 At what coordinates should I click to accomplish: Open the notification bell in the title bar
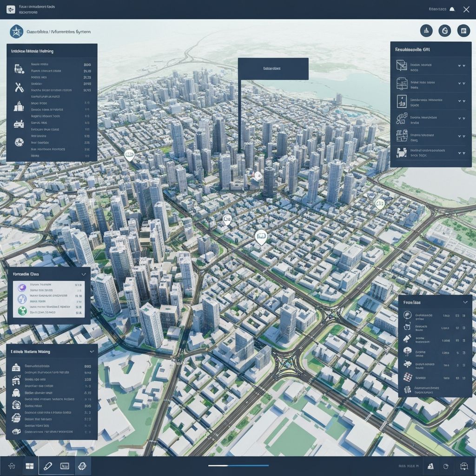pos(451,9)
